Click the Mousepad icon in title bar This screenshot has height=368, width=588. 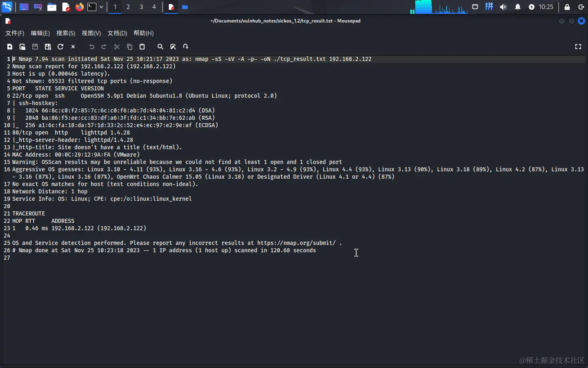8,21
